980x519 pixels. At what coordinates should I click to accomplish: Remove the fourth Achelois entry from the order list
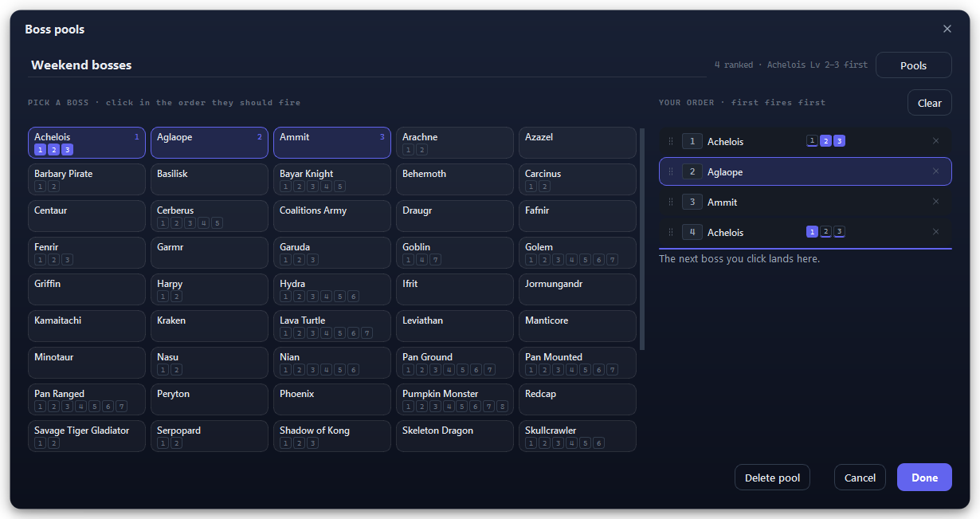pyautogui.click(x=935, y=232)
